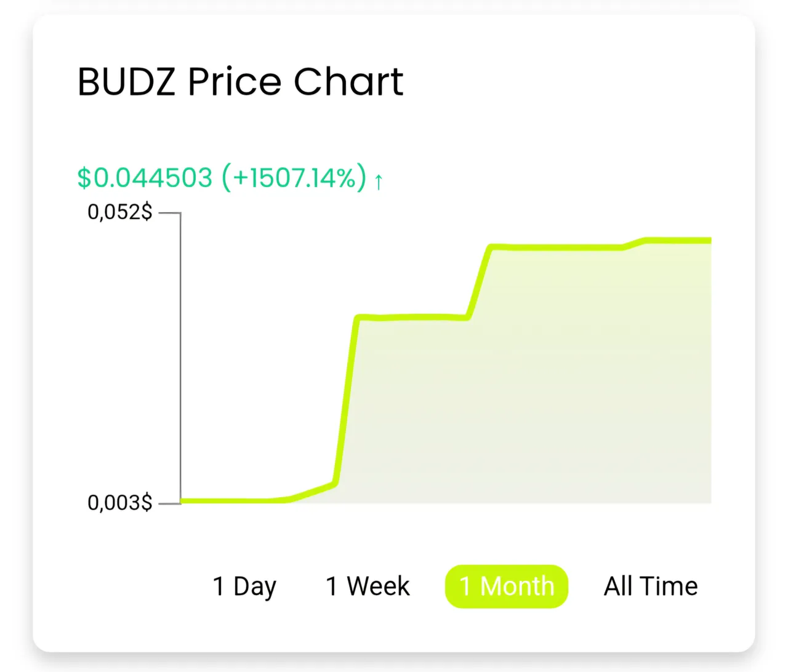The width and height of the screenshot is (788, 672).
Task: Show the All Time price history
Action: pos(651,586)
